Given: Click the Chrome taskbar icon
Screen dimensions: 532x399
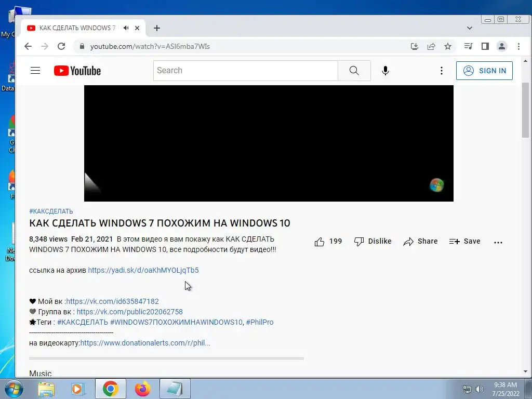Looking at the screenshot, I should coord(111,389).
